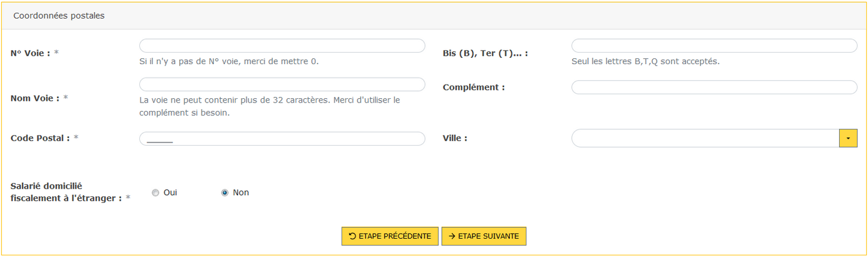Viewport: 868px width, 256px height.
Task: Click the Code Postal masked field
Action: coord(282,139)
